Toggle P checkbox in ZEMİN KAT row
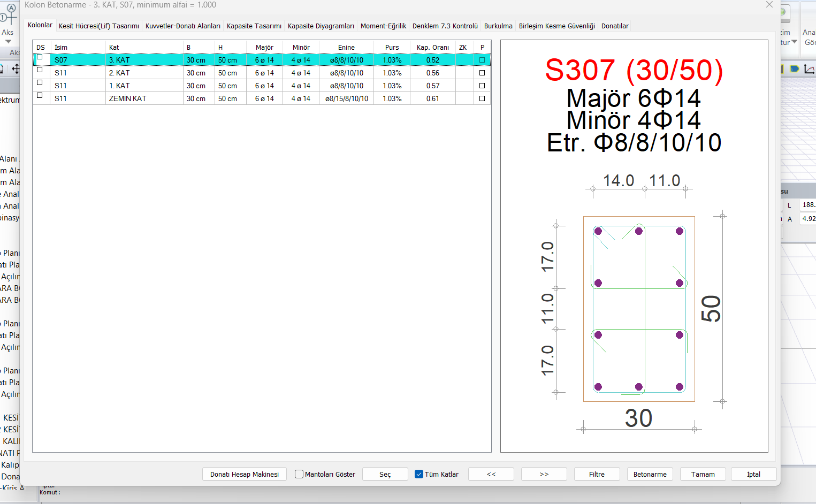 (x=482, y=98)
